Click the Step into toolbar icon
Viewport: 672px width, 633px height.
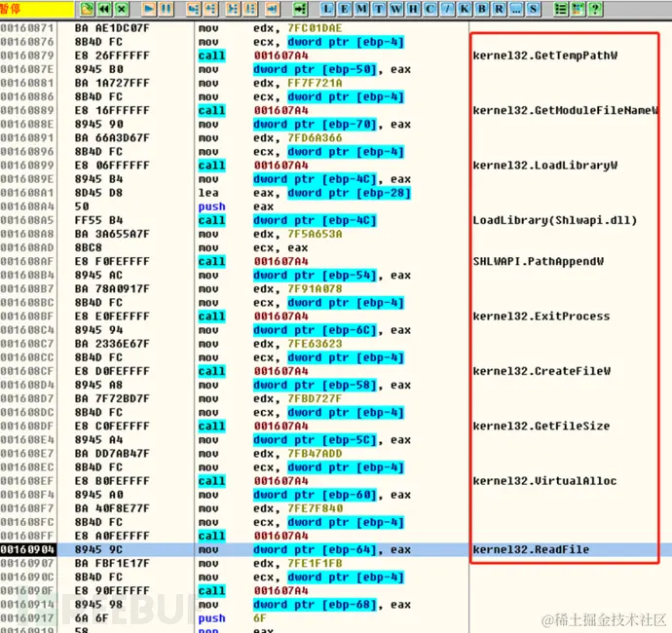point(194,9)
